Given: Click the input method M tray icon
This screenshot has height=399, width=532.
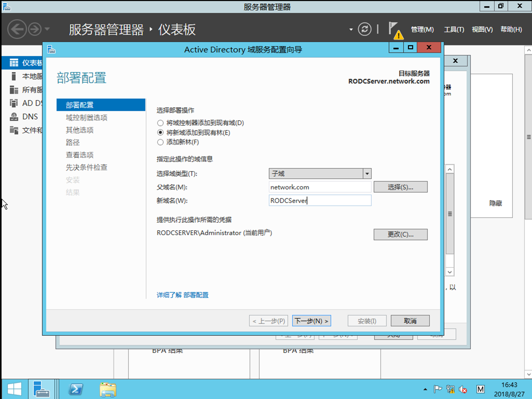Looking at the screenshot, I should coord(480,389).
